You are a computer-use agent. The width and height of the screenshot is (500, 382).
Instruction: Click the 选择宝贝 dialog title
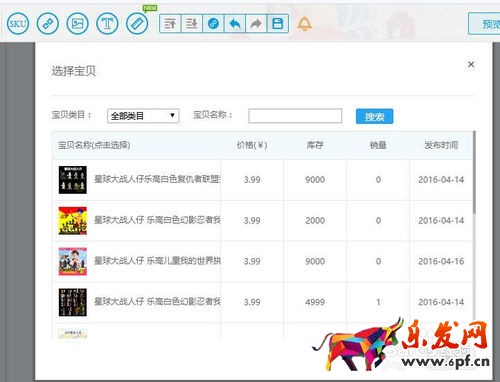pyautogui.click(x=73, y=71)
